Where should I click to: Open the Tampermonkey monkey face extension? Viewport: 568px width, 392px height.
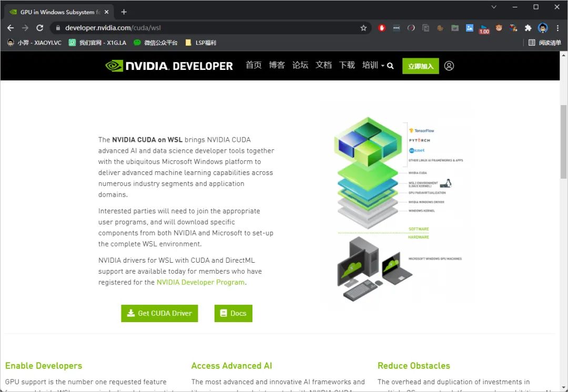click(499, 28)
